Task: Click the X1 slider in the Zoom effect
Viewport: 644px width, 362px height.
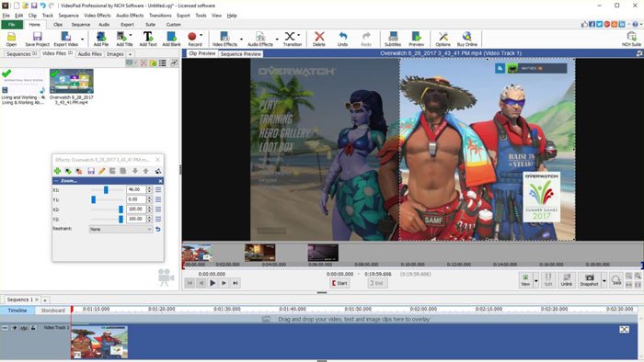Action: click(x=108, y=190)
